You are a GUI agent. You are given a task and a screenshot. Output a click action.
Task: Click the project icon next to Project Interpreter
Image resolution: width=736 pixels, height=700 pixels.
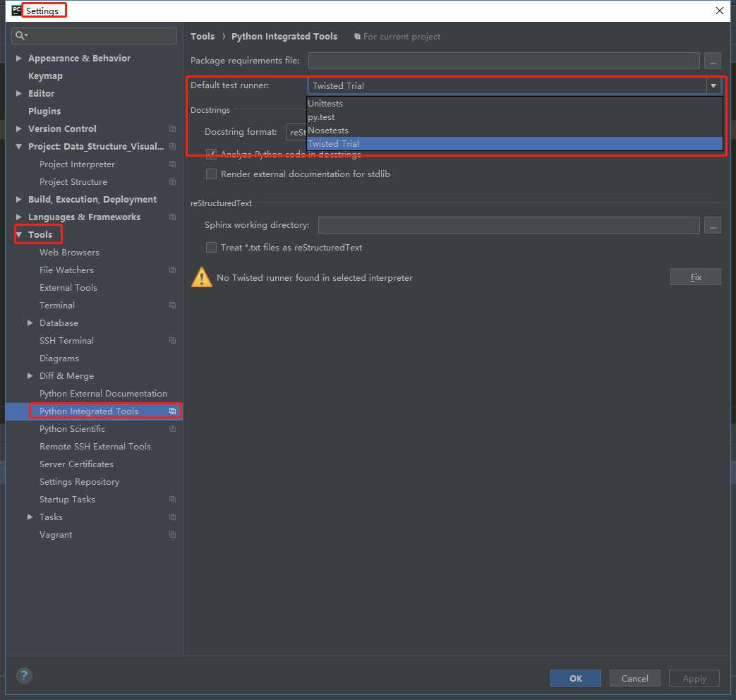point(172,164)
